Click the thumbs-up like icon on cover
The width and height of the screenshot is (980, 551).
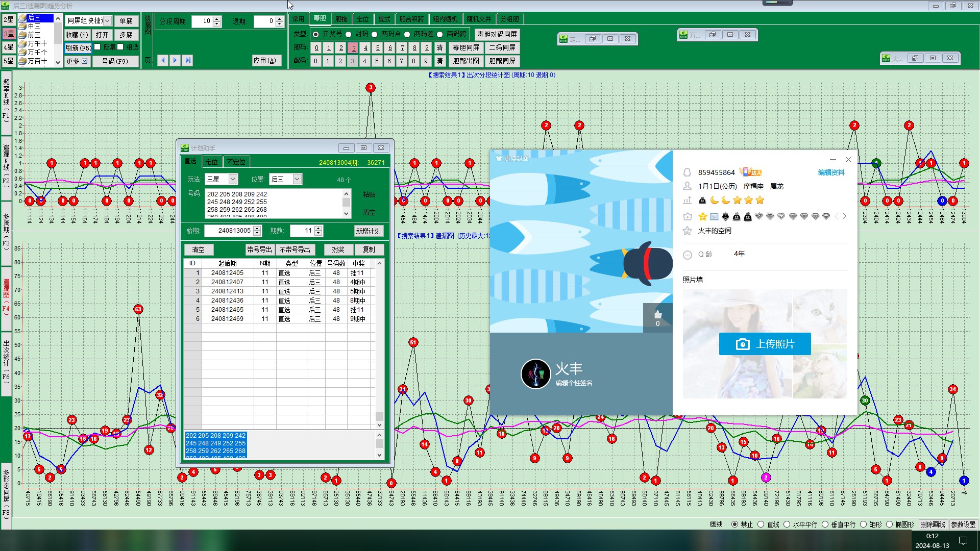click(657, 315)
